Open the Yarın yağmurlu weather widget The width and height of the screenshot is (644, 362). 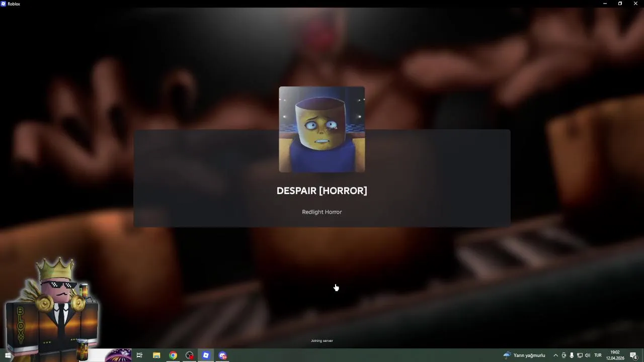[524, 355]
